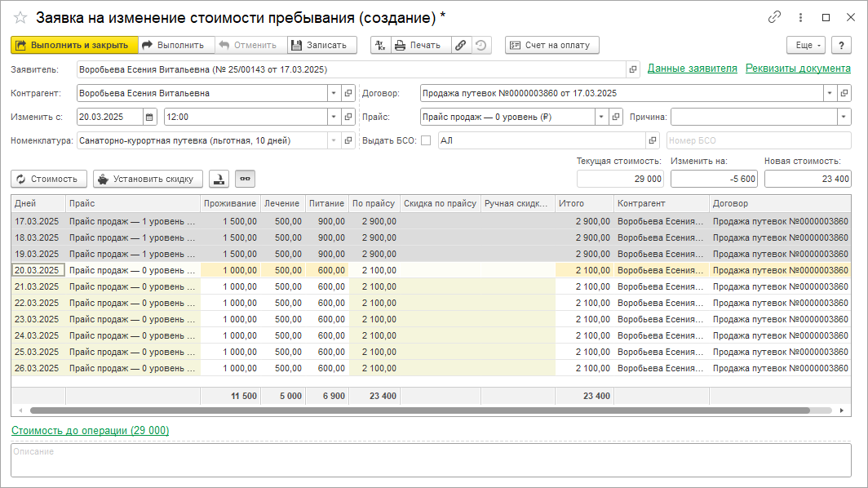868x488 pixels.
Task: Enable the Выдать БСО checkbox
Action: tap(426, 140)
